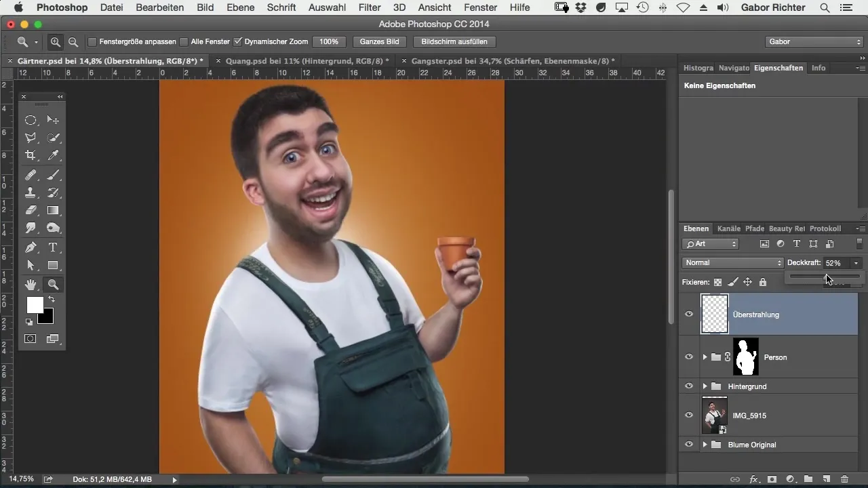Image resolution: width=868 pixels, height=488 pixels.
Task: Toggle layer filtering switch on/off
Action: 860,244
